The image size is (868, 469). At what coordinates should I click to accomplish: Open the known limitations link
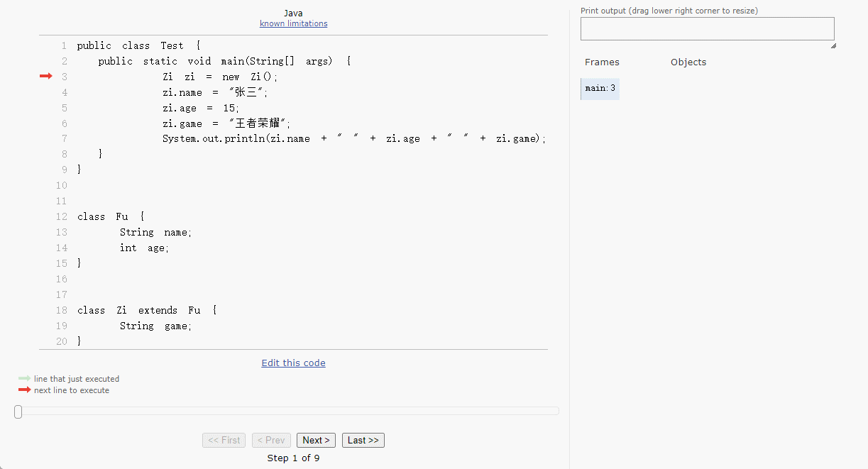coord(293,23)
